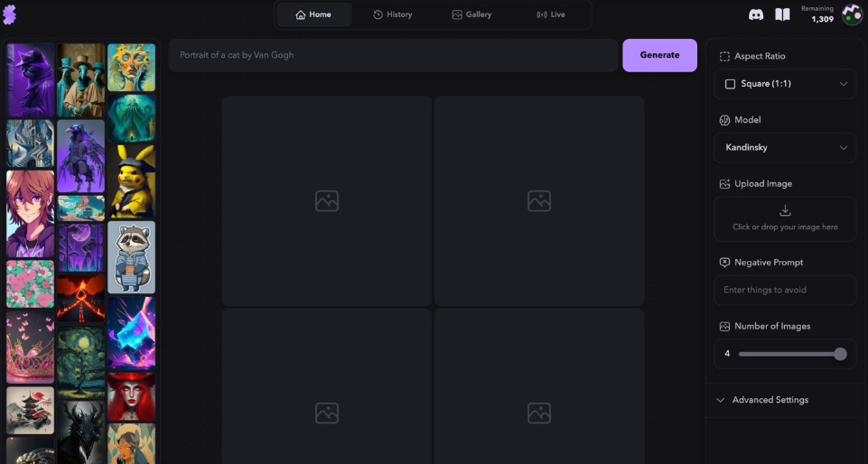Select the teal van landscape thumbnail

(x=80, y=209)
